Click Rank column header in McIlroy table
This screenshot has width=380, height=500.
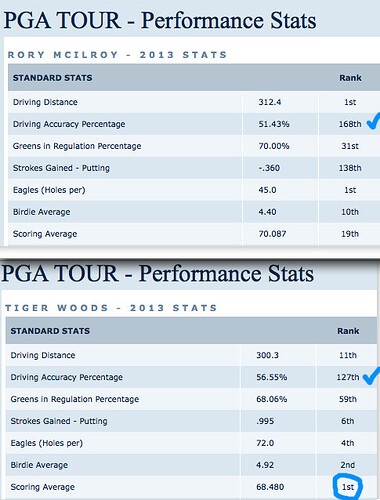tap(350, 78)
